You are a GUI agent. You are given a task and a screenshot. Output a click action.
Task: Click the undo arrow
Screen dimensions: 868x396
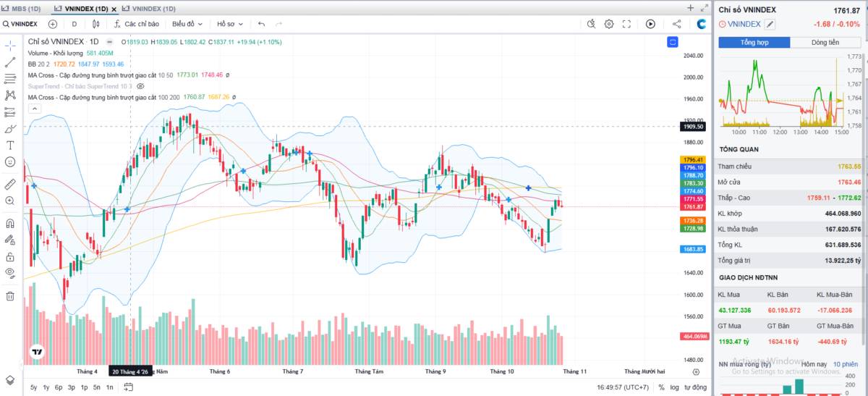click(262, 24)
